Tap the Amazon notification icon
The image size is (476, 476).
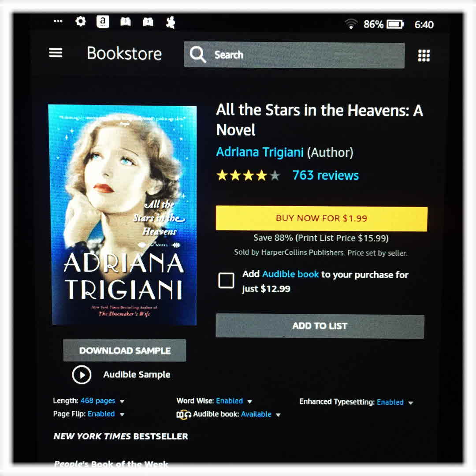[103, 22]
